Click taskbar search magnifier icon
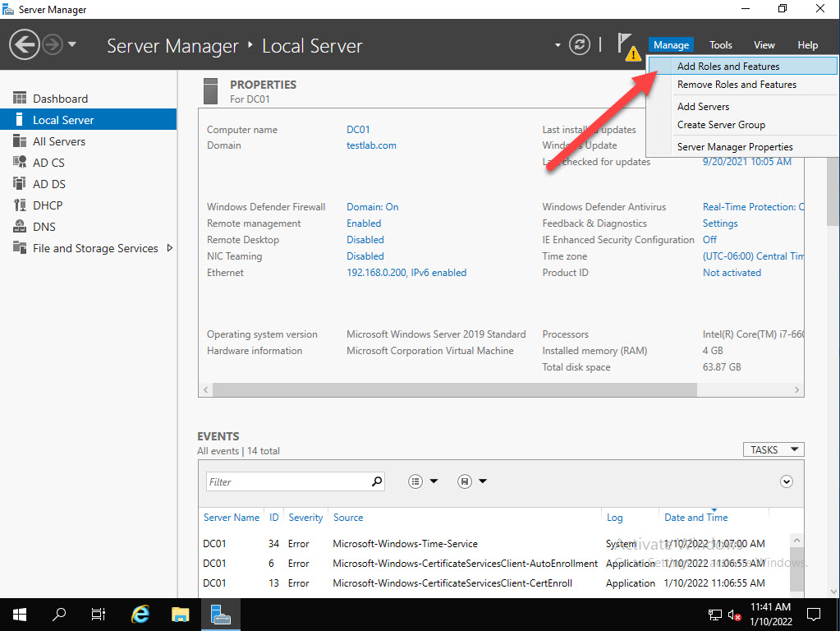Image resolution: width=840 pixels, height=631 pixels. 59,615
